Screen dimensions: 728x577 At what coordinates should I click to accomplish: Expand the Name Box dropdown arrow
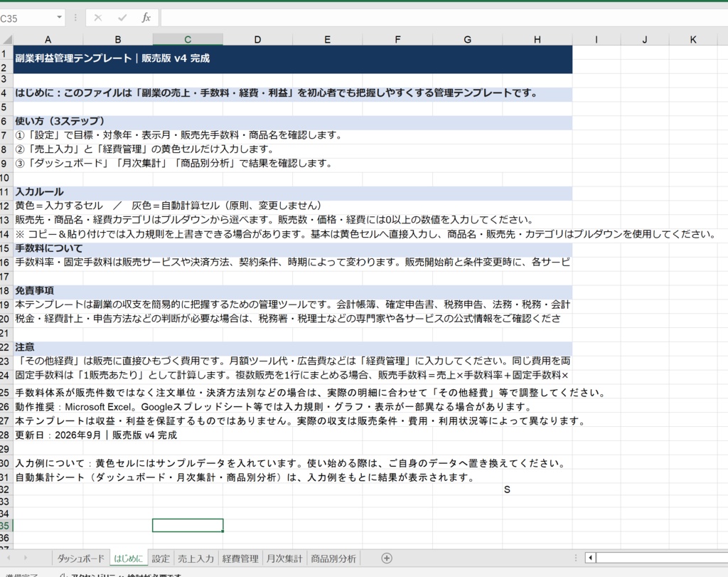[x=60, y=18]
